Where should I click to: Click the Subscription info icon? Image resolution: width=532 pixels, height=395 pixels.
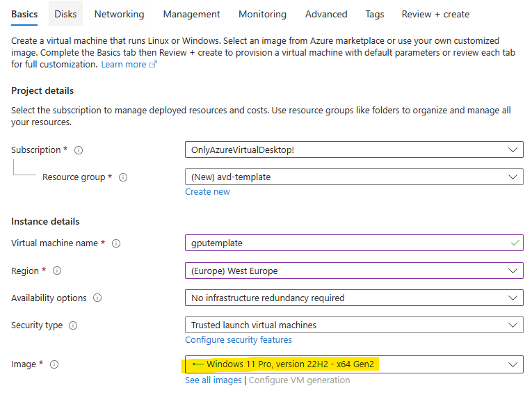tap(79, 150)
